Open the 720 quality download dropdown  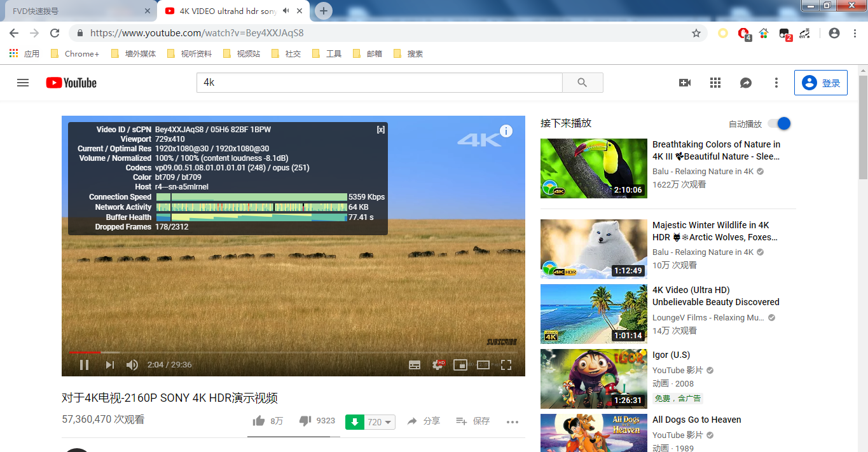point(380,422)
